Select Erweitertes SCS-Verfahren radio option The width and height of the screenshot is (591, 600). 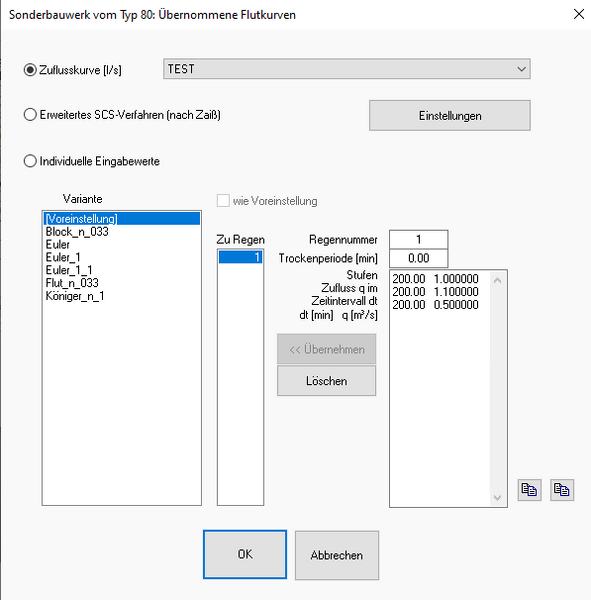point(30,115)
